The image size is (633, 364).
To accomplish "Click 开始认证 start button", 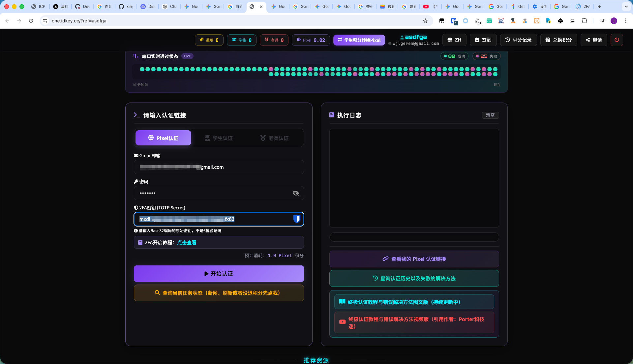I will click(x=219, y=274).
